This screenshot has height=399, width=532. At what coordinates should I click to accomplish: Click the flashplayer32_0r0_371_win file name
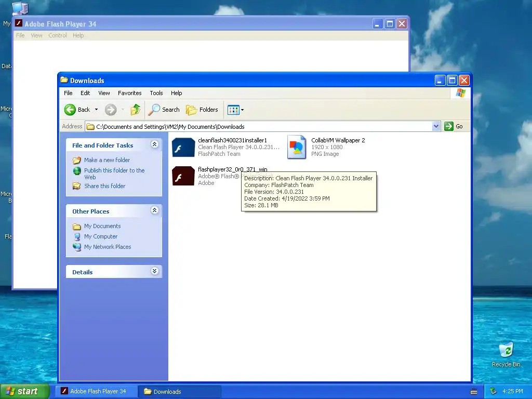pyautogui.click(x=232, y=169)
